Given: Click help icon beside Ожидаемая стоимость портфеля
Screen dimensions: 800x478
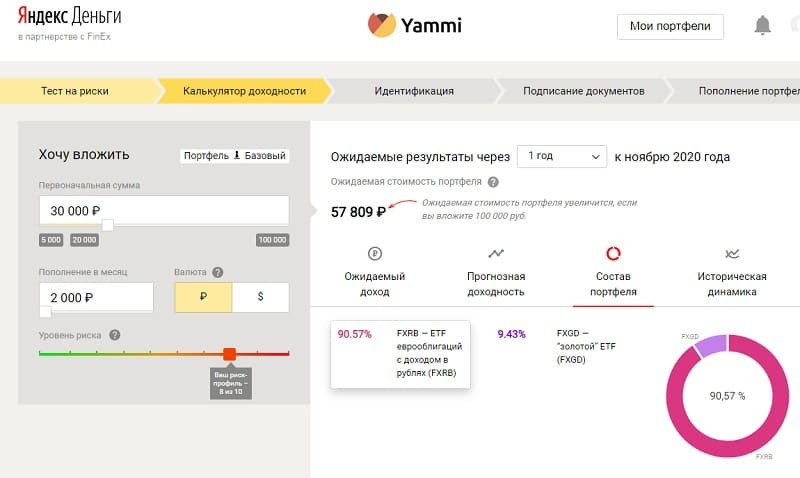Looking at the screenshot, I should (x=493, y=182).
